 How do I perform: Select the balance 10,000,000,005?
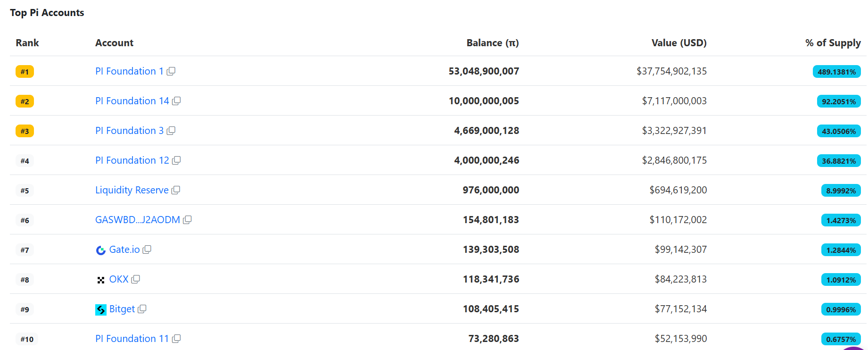coord(484,101)
